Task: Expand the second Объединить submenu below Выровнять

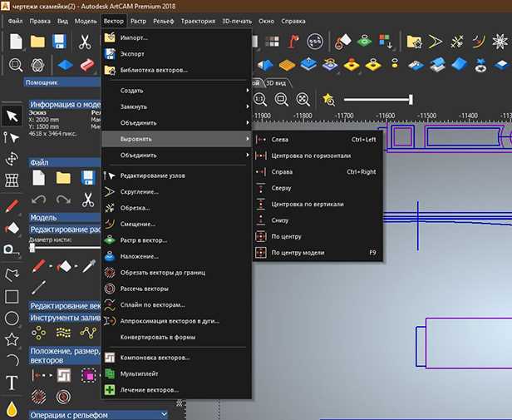Action: click(x=176, y=156)
